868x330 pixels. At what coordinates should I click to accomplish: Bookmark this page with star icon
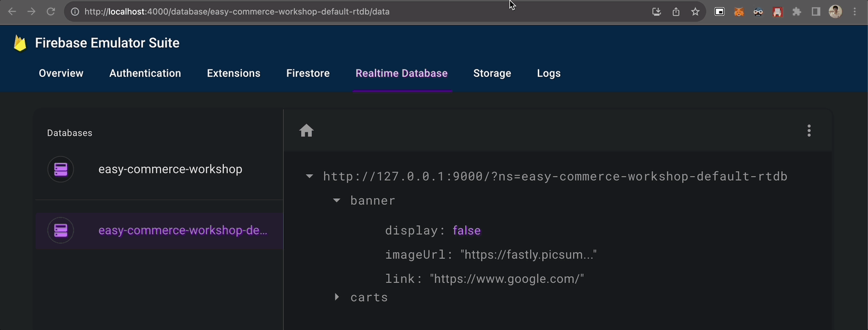(x=695, y=11)
